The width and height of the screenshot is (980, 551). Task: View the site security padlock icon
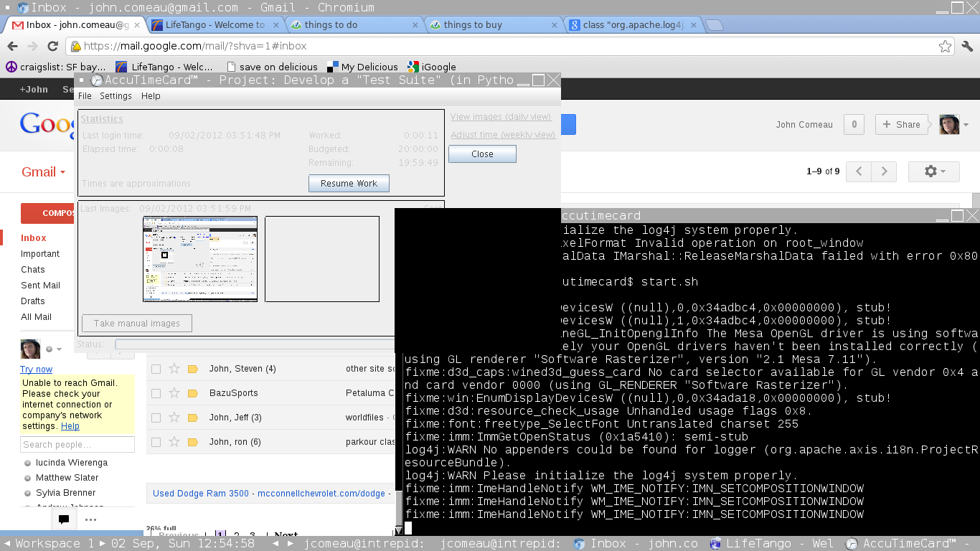pos(75,46)
